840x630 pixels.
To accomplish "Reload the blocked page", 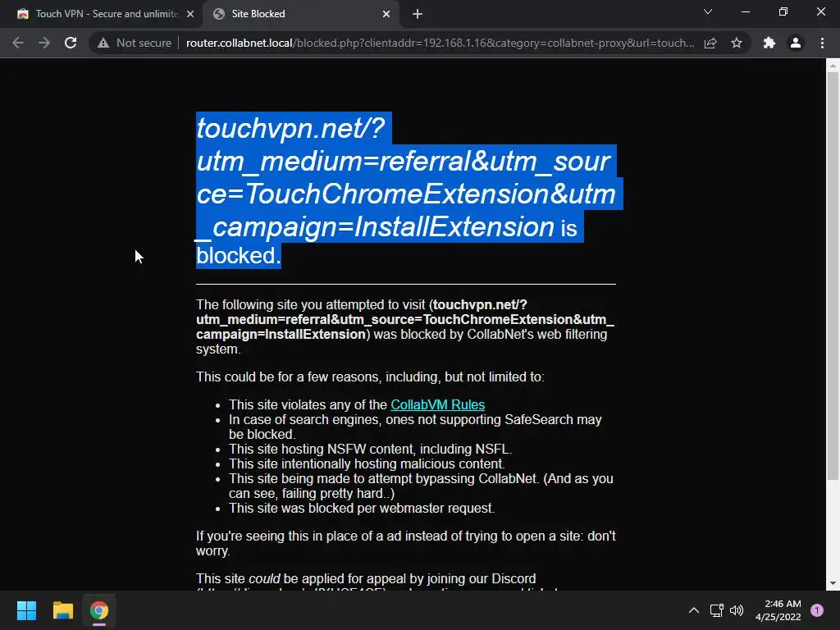I will (x=71, y=43).
